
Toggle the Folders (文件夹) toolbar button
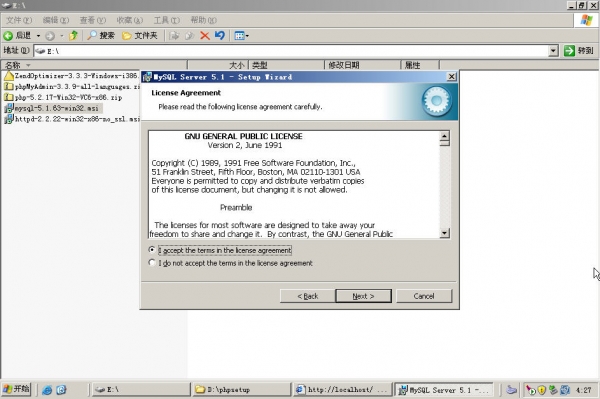[139, 36]
